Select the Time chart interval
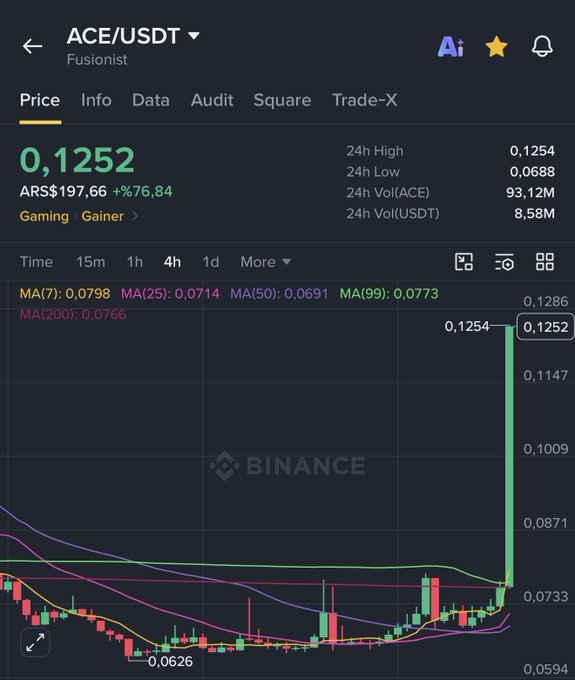Image resolution: width=575 pixels, height=680 pixels. point(36,262)
